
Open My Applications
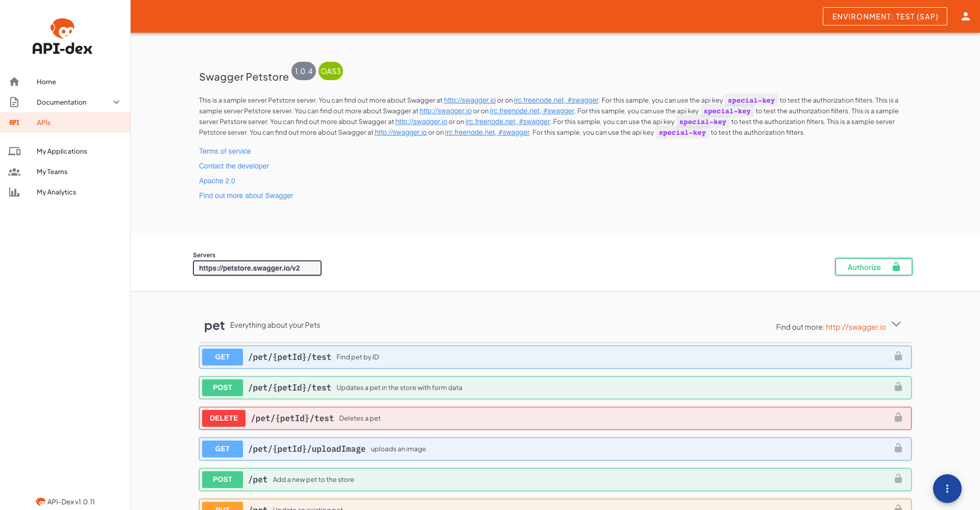point(65,151)
